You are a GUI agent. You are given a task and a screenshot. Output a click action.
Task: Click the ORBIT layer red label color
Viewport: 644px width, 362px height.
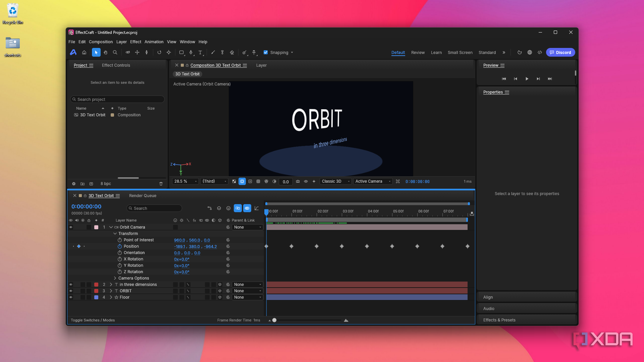coord(96,291)
